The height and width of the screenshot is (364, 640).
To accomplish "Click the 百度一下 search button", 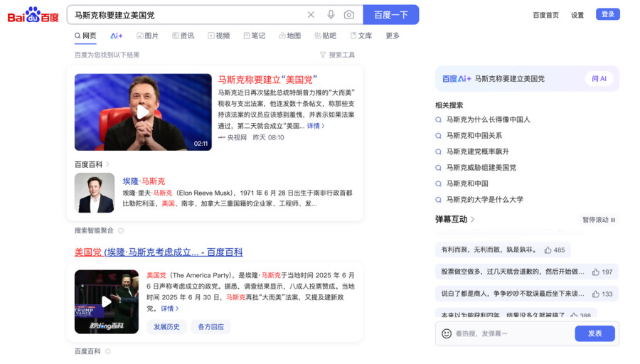I will pyautogui.click(x=390, y=15).
